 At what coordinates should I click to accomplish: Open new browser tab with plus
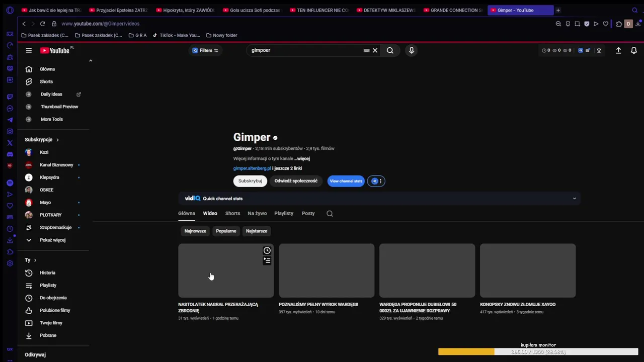[x=558, y=10]
